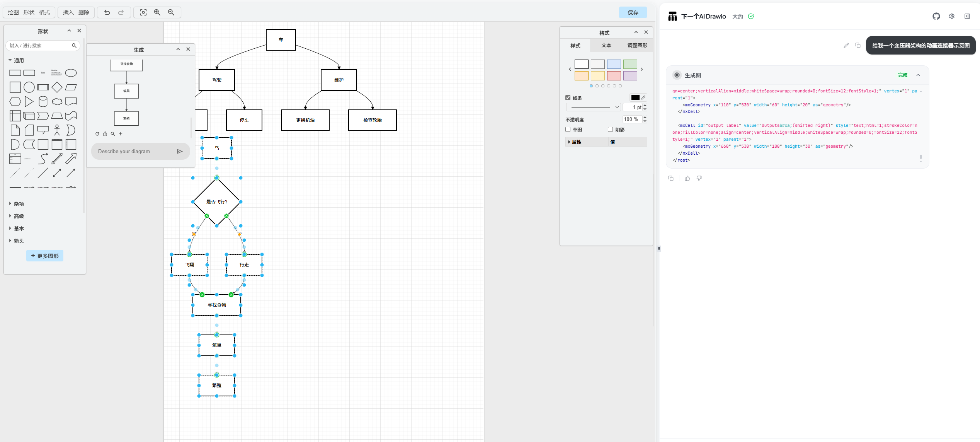
Task: Open the line style dropdown
Action: (x=593, y=107)
